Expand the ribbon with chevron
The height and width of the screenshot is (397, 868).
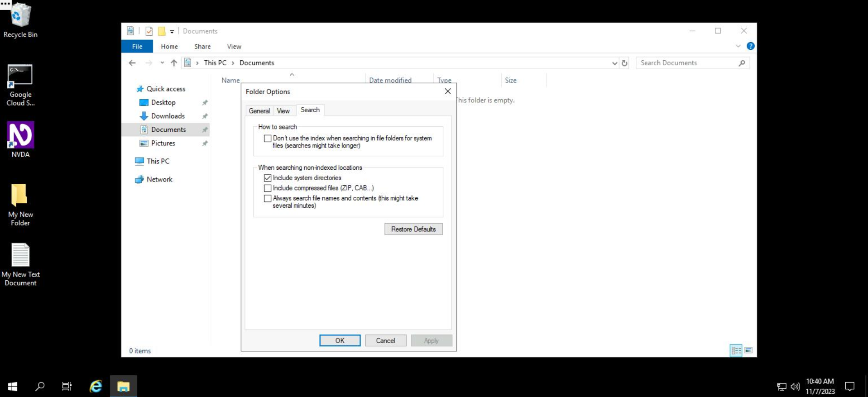pos(738,46)
